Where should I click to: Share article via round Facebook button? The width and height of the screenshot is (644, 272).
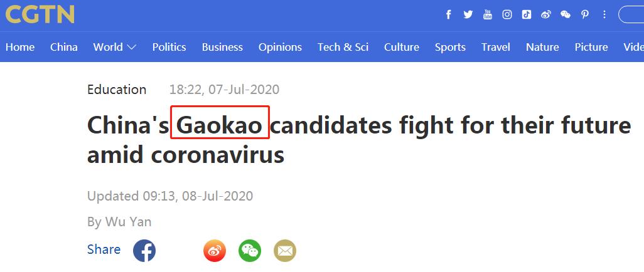click(144, 251)
